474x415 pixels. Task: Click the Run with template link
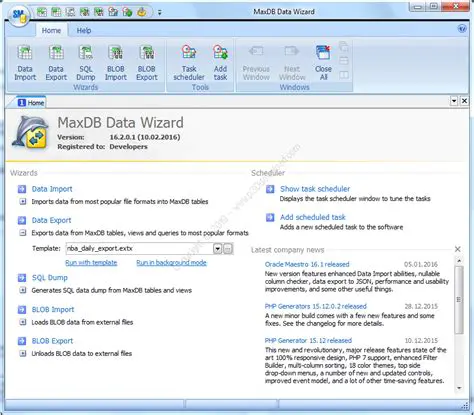coord(91,263)
